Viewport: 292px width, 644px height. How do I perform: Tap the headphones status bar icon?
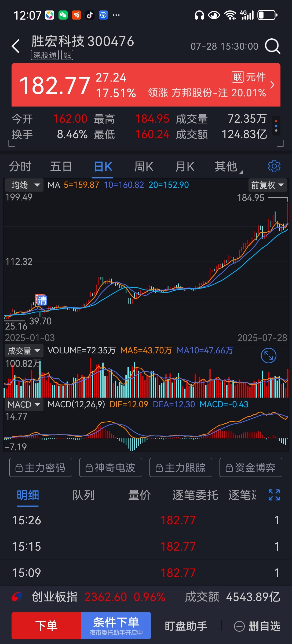click(x=199, y=15)
